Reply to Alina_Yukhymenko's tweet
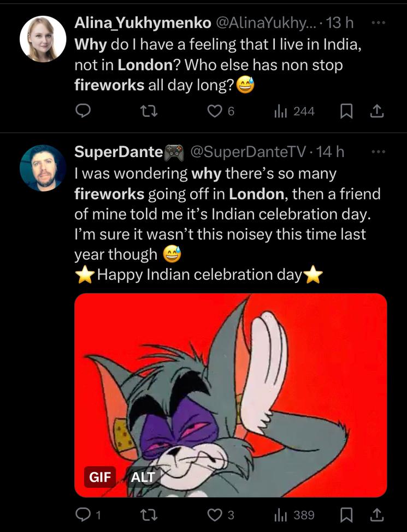The width and height of the screenshot is (407, 532). coord(82,111)
